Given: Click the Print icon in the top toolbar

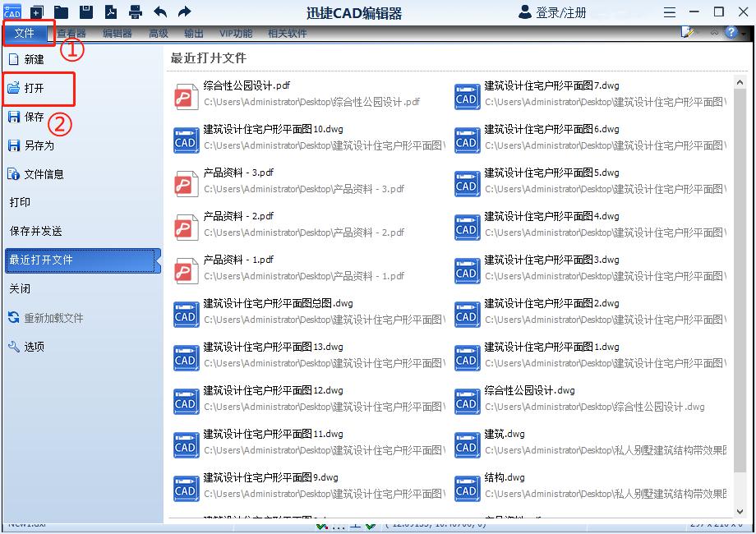Looking at the screenshot, I should click(136, 12).
